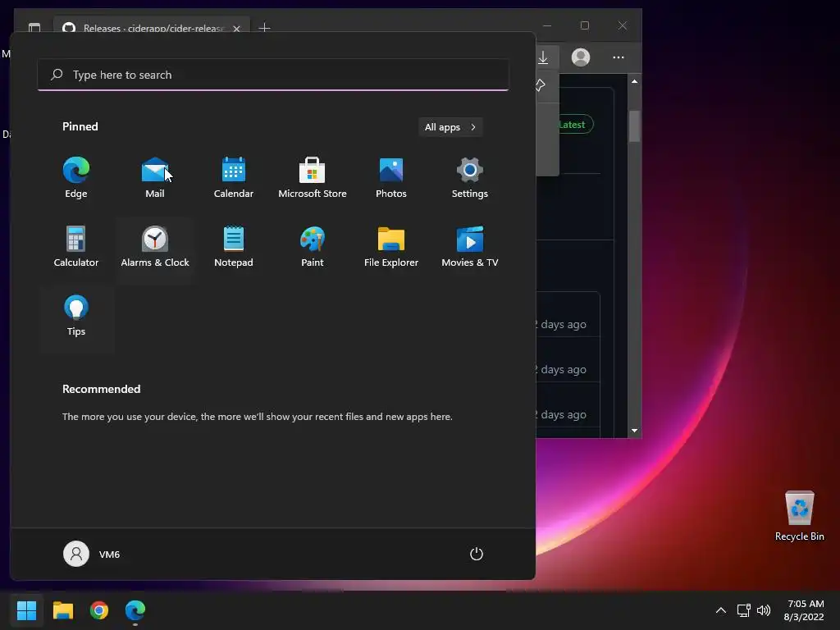Viewport: 840px width, 630px height.
Task: Open the network status tray icon
Action: click(743, 610)
